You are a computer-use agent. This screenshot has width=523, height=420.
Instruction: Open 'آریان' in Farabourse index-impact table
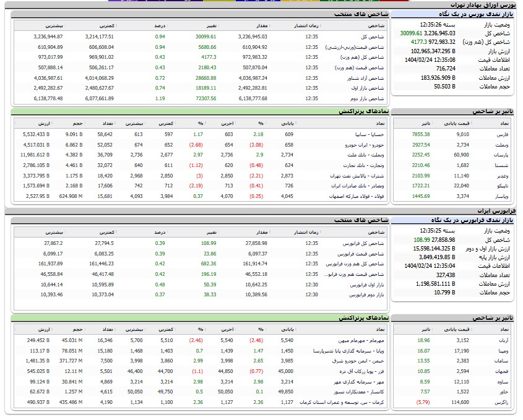[x=503, y=341]
